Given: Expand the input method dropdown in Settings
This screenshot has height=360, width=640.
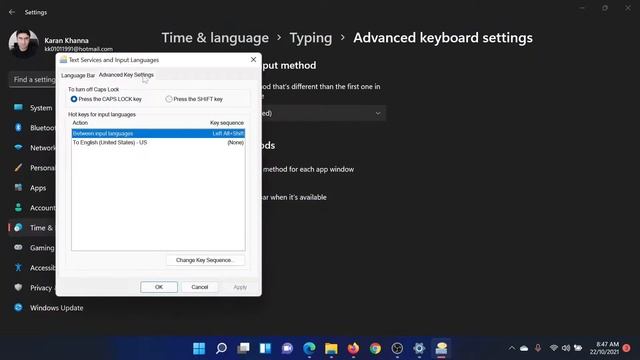Looking at the screenshot, I should point(378,113).
